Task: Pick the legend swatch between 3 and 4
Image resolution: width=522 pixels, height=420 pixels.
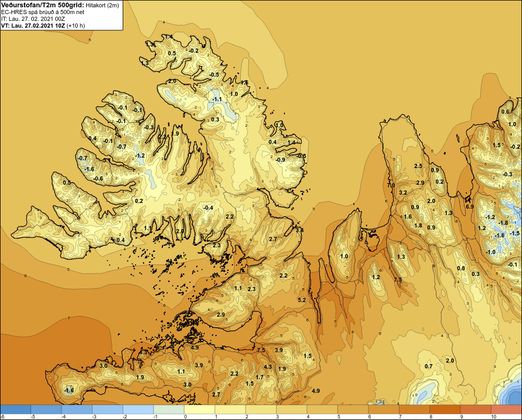Action: [x=292, y=409]
